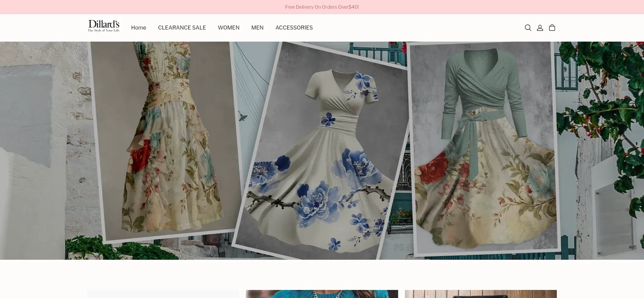Open the CLEARANCE SALE menu
The width and height of the screenshot is (644, 298).
pos(182,28)
